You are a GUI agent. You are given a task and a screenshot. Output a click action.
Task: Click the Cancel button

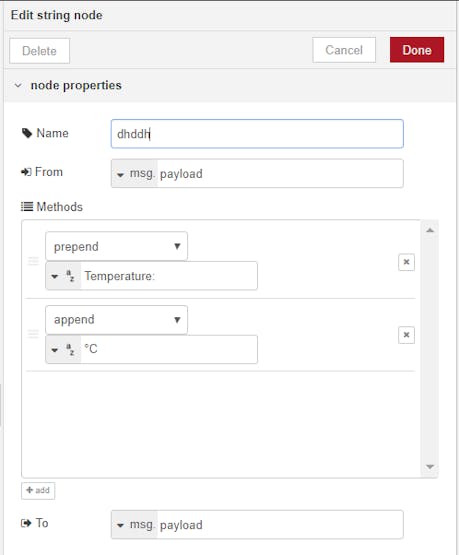(x=344, y=50)
